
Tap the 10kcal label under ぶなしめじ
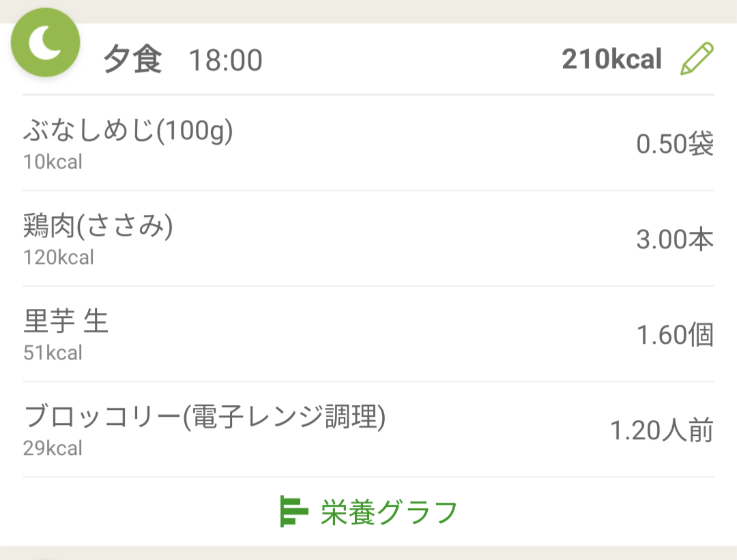pyautogui.click(x=53, y=162)
